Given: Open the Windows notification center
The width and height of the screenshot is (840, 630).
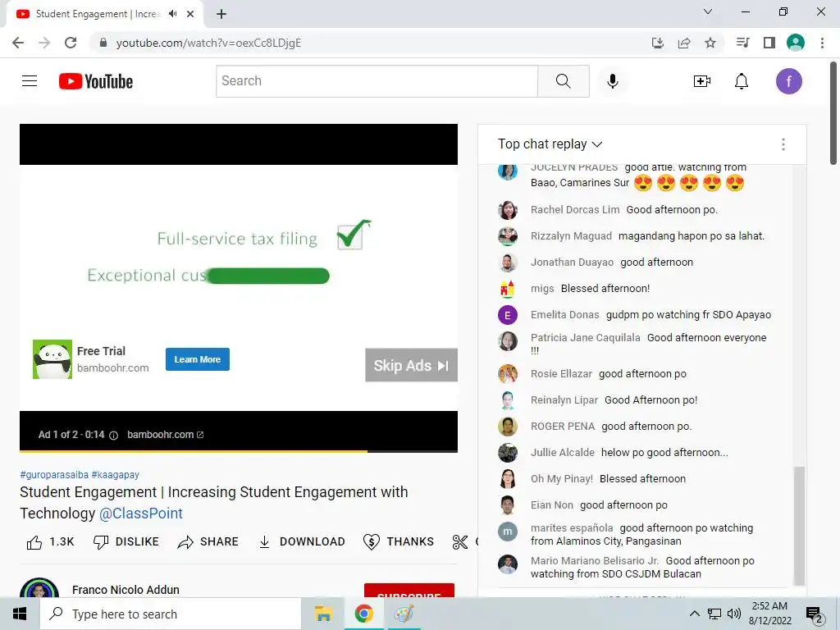Looking at the screenshot, I should pyautogui.click(x=814, y=614).
